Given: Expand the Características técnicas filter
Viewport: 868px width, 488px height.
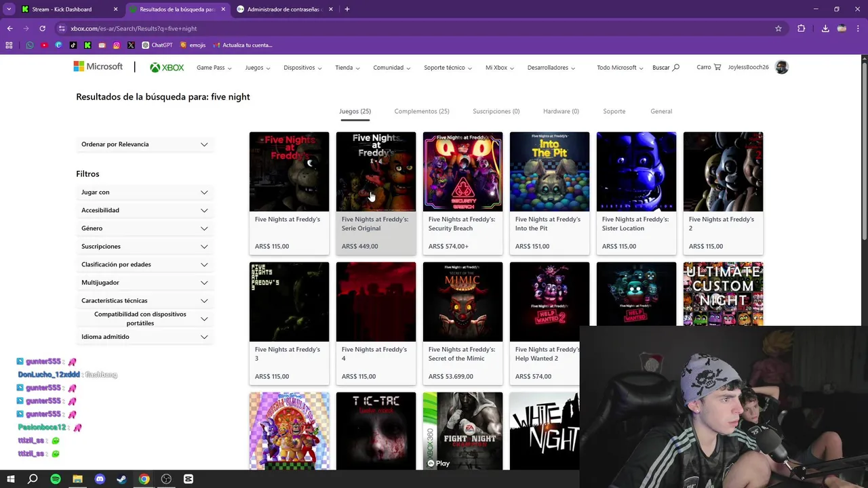Looking at the screenshot, I should 144,300.
